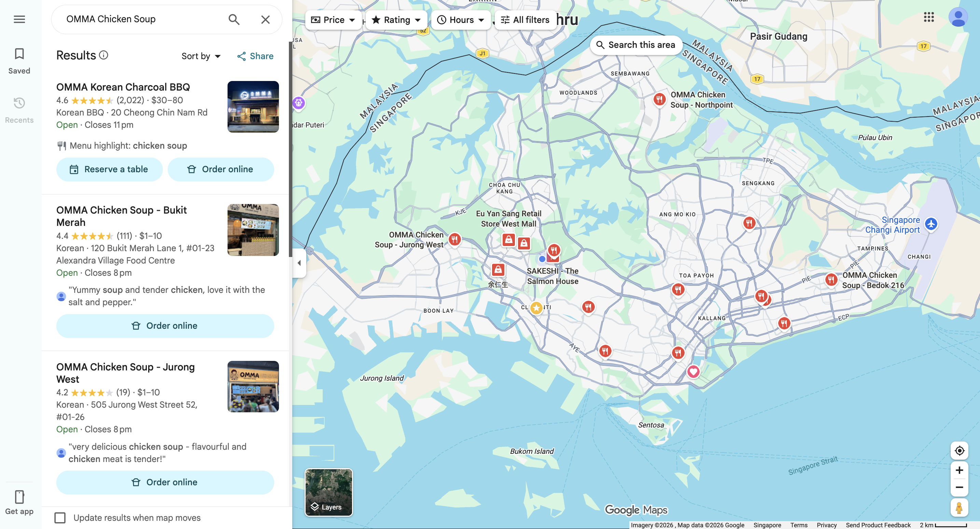Activate Street View Pegman
The image size is (980, 529).
[959, 508]
